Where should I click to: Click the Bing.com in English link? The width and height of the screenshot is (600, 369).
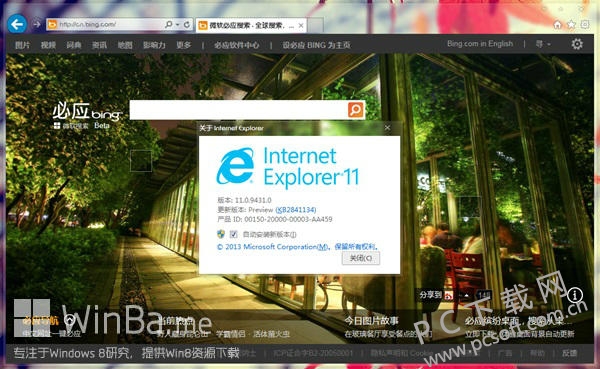click(x=480, y=44)
